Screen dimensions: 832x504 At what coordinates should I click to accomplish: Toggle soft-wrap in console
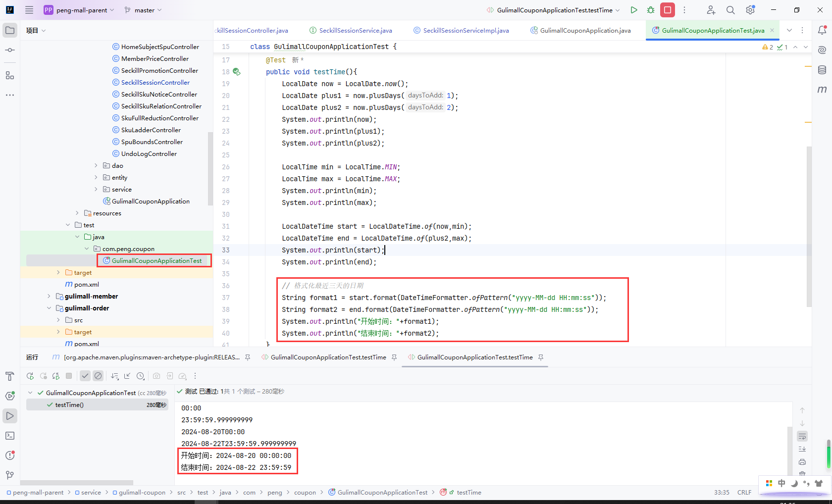pos(802,436)
